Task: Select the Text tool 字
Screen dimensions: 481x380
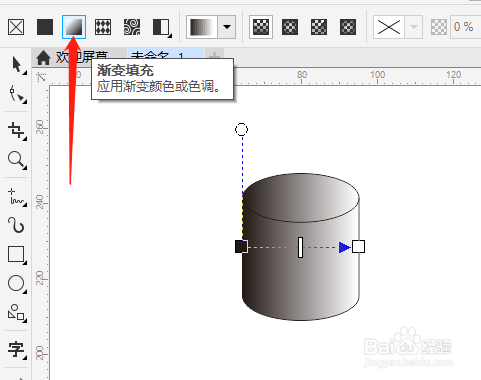Action: coord(17,349)
